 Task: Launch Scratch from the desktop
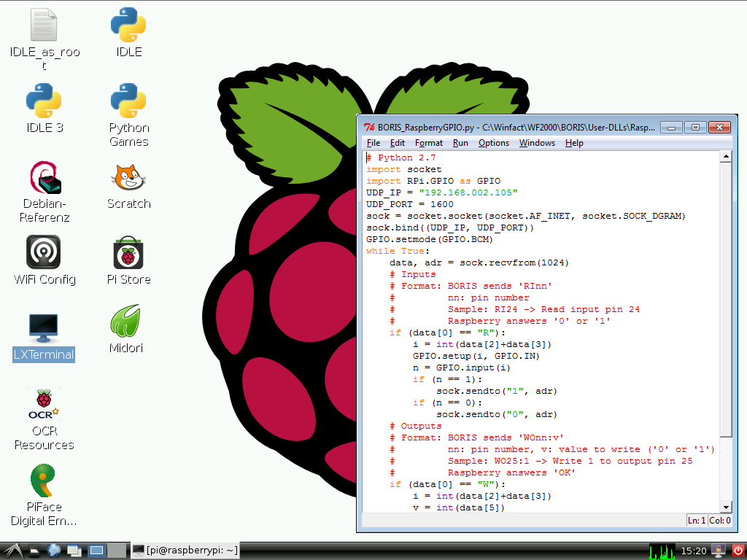point(128,177)
